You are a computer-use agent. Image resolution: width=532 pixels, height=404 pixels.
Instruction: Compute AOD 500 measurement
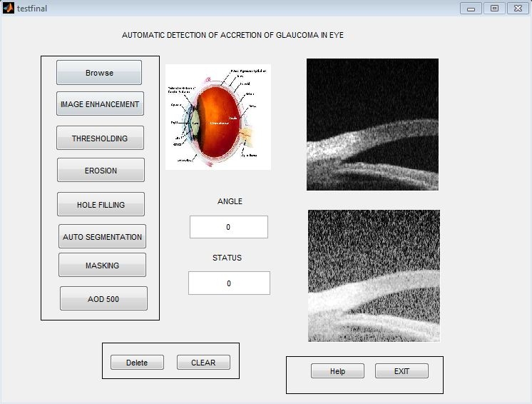point(103,298)
